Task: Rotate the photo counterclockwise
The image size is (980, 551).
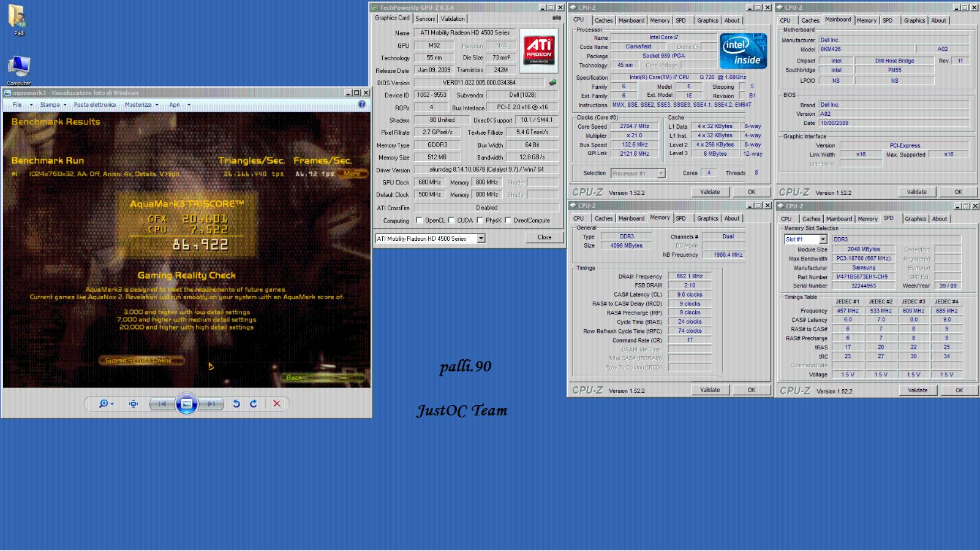Action: tap(236, 403)
